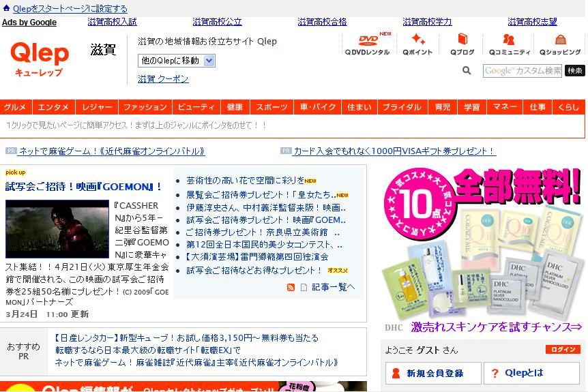The image size is (588, 392).
Task: Open ネットで麻雀ゲーム 近代麻雀オンラインバトル PR link
Action: (x=111, y=151)
